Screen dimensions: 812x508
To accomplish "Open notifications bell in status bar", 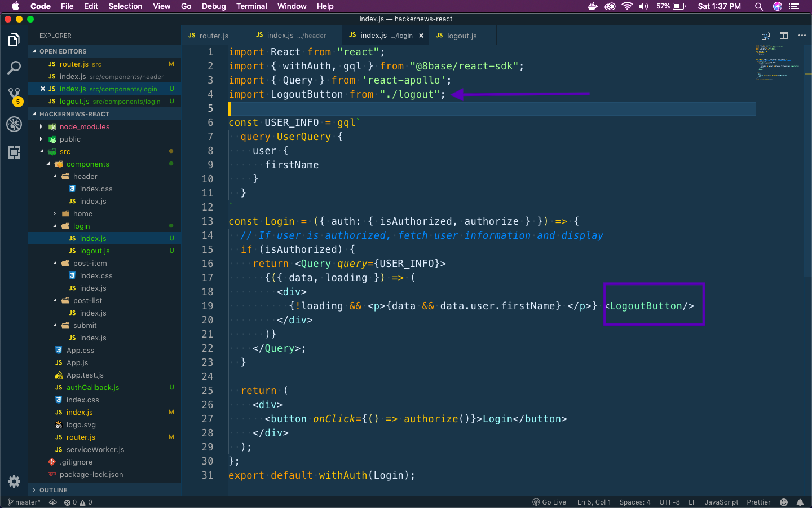I will point(800,502).
